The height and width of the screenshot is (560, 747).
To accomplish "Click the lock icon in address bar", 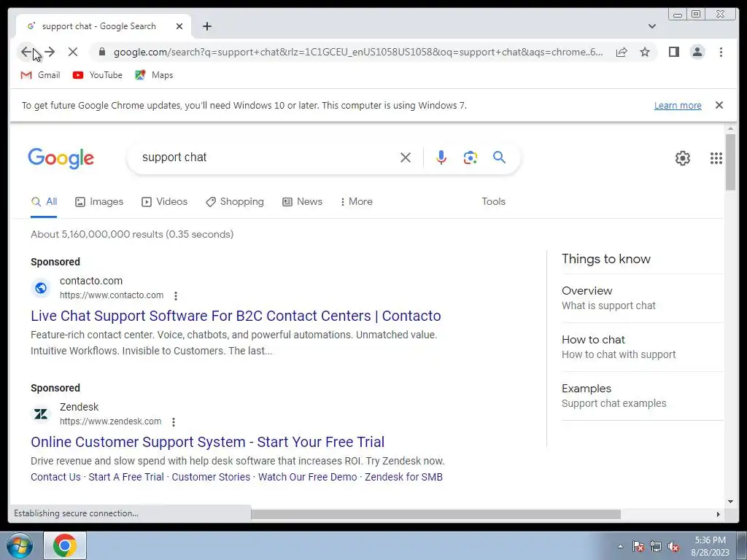I will coord(101,52).
